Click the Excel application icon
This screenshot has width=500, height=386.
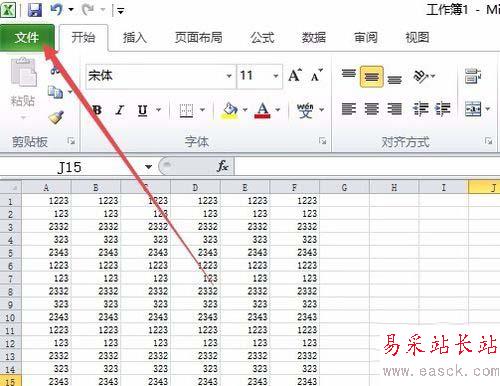tap(8, 10)
